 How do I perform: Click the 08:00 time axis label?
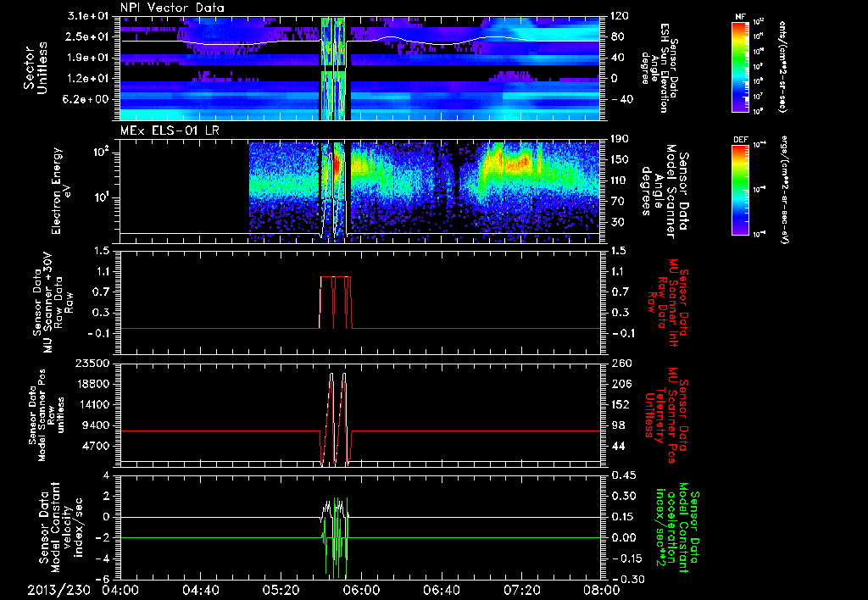tap(602, 590)
